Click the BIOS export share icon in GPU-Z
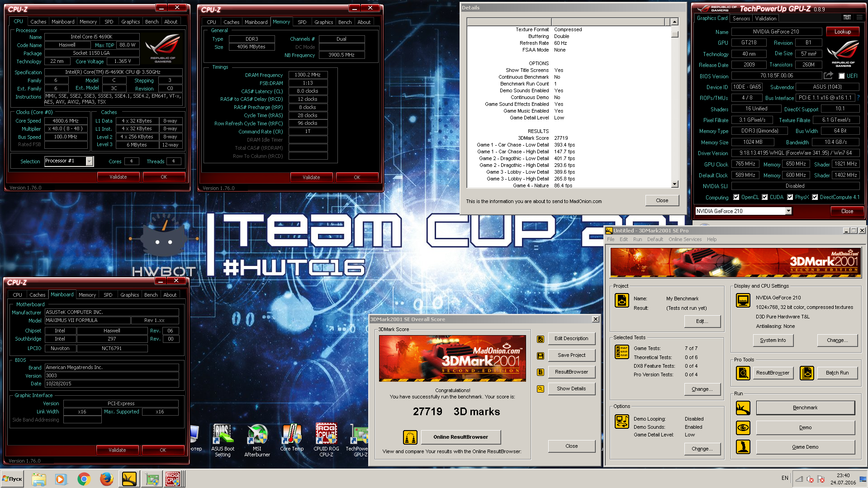This screenshot has height=488, width=868. tap(828, 76)
